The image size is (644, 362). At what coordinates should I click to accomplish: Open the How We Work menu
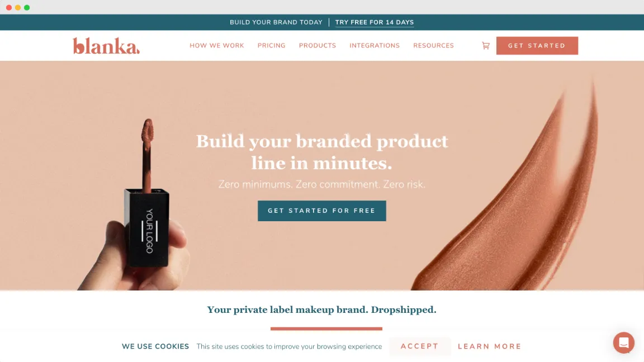click(217, 46)
